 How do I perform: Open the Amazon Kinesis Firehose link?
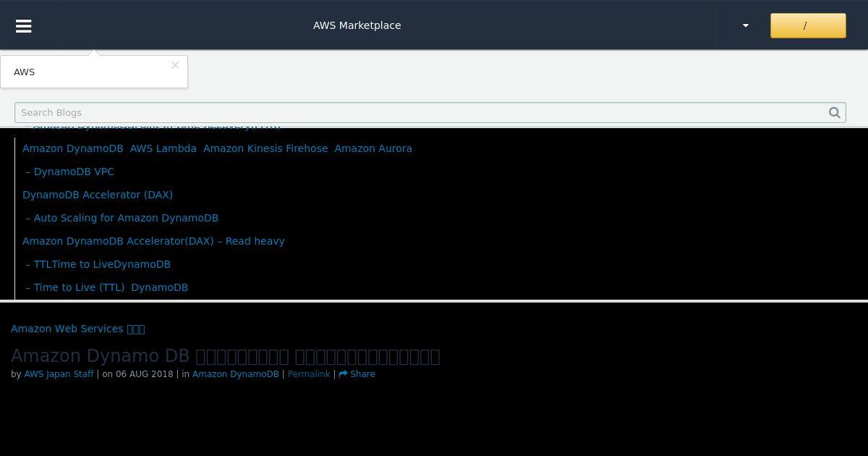coord(265,148)
